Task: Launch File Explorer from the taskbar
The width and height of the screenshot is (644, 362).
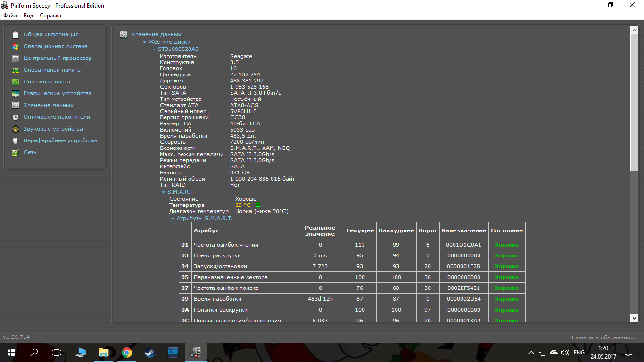Action: (x=104, y=352)
